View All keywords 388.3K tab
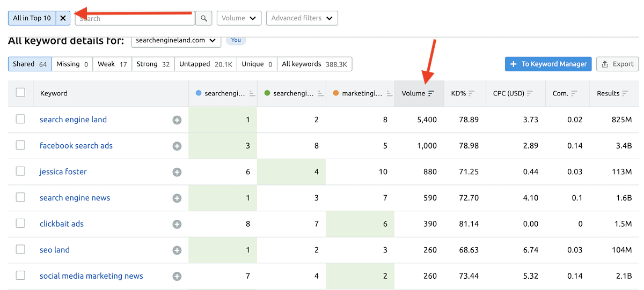This screenshot has height=290, width=644. click(314, 64)
